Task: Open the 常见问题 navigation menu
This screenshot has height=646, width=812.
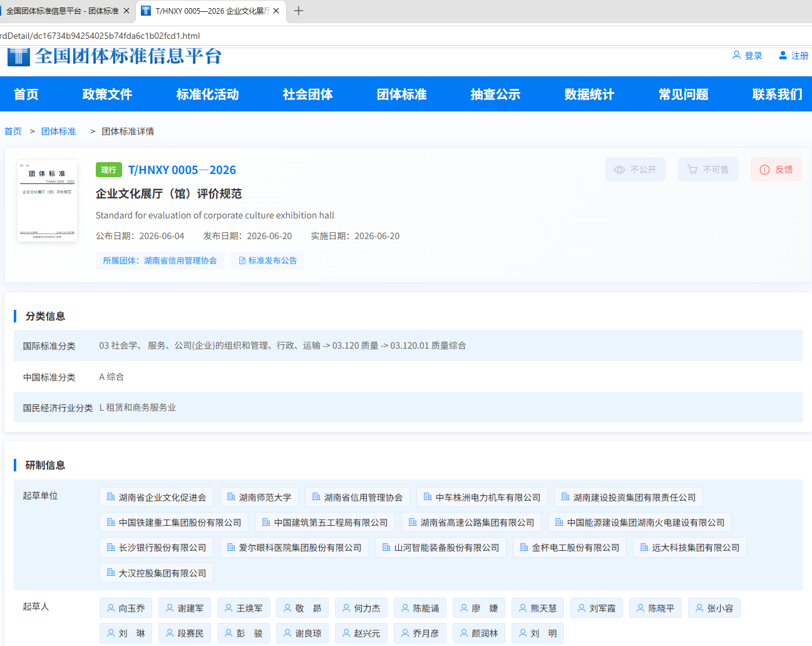Action: click(x=683, y=95)
